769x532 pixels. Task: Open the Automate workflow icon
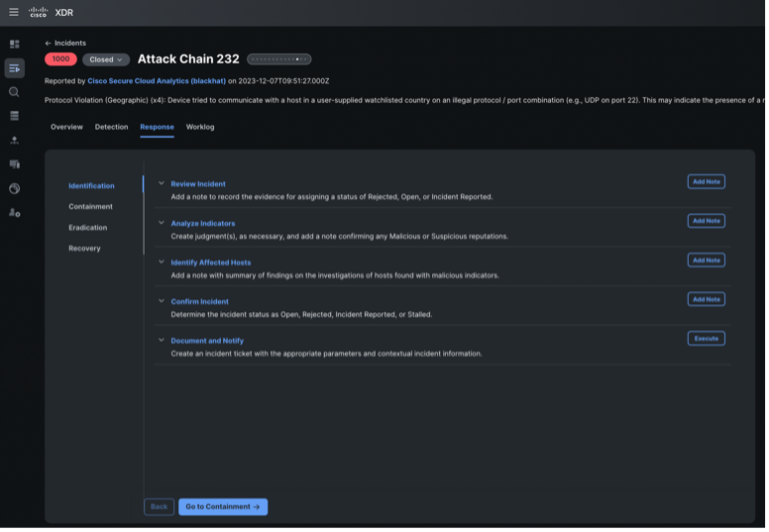pos(14,141)
